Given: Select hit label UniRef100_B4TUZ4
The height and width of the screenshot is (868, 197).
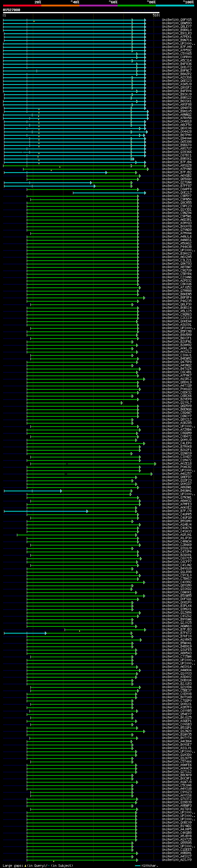Looking at the screenshot, I should pyautogui.click(x=177, y=369).
